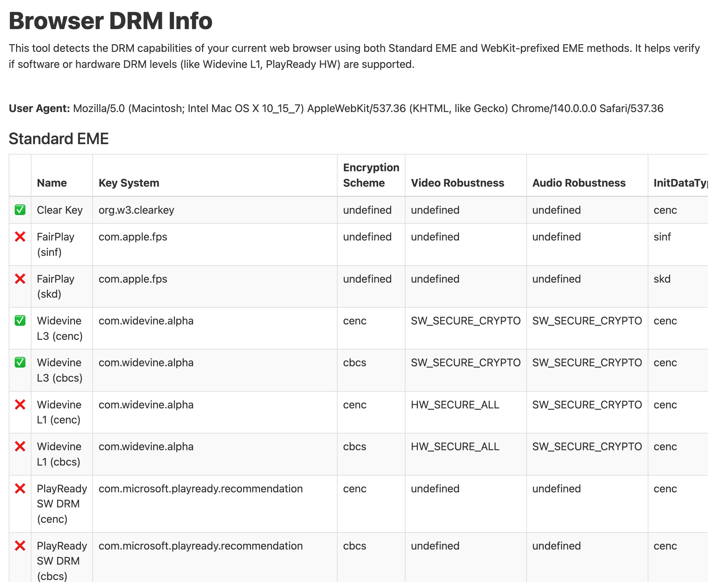The width and height of the screenshot is (728, 582).
Task: Click the green check for Widevine L3 (cenc)
Action: pos(20,321)
